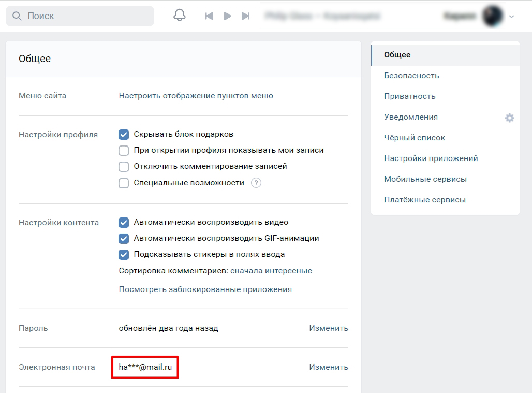Open comment sorting 'сначала интересные' dropdown

click(x=271, y=271)
